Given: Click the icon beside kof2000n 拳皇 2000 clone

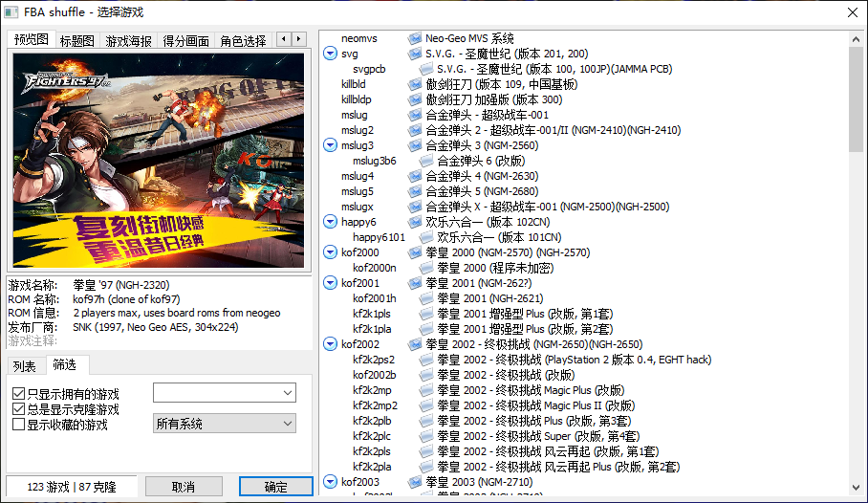Looking at the screenshot, I should [426, 268].
